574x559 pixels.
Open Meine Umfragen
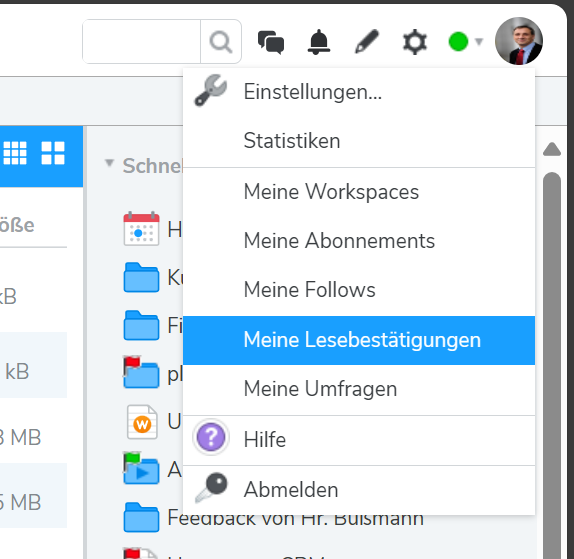click(x=359, y=389)
